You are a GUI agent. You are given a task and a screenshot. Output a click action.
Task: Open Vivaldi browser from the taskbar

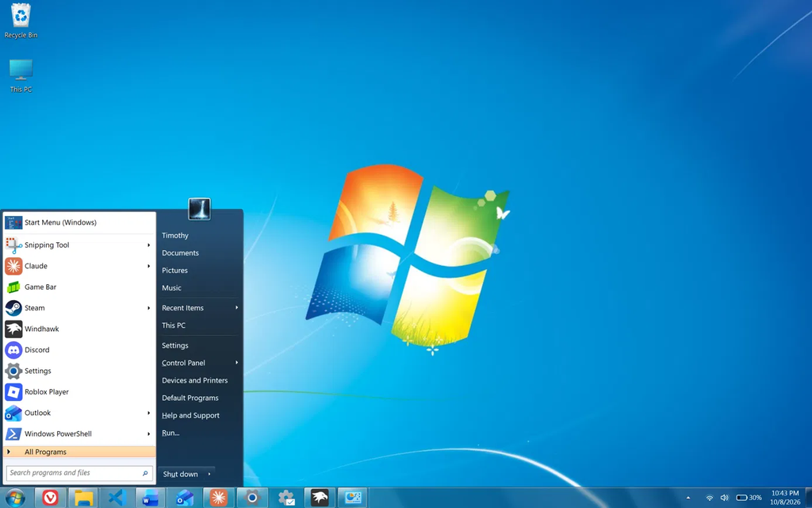pos(50,498)
